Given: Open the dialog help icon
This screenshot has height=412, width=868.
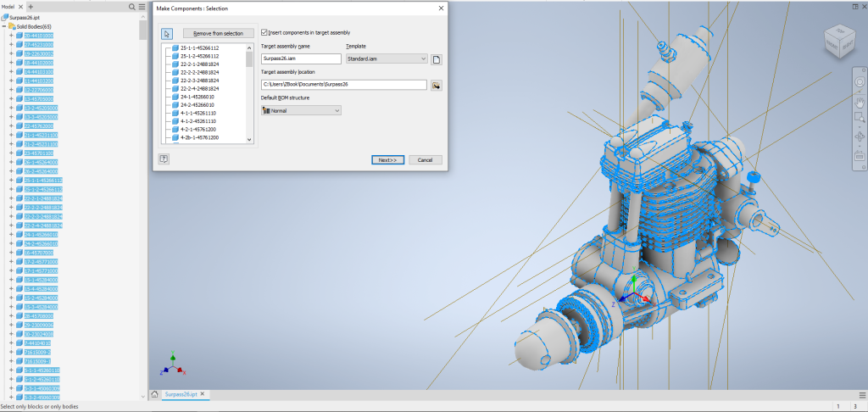Looking at the screenshot, I should click(164, 159).
